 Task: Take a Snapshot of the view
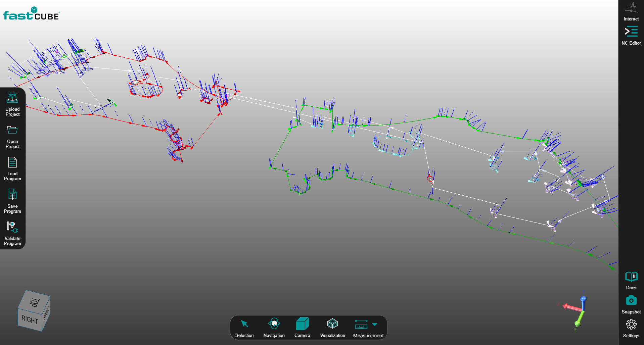coord(631,301)
